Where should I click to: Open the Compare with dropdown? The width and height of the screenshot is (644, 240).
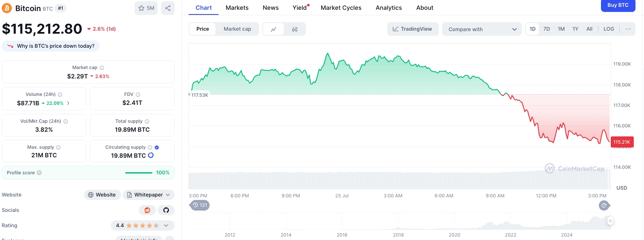click(x=482, y=29)
